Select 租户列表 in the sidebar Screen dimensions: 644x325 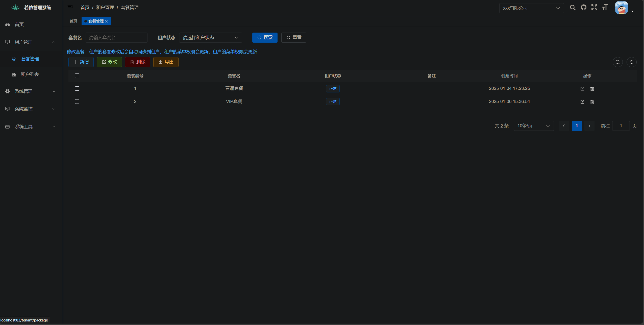click(31, 74)
